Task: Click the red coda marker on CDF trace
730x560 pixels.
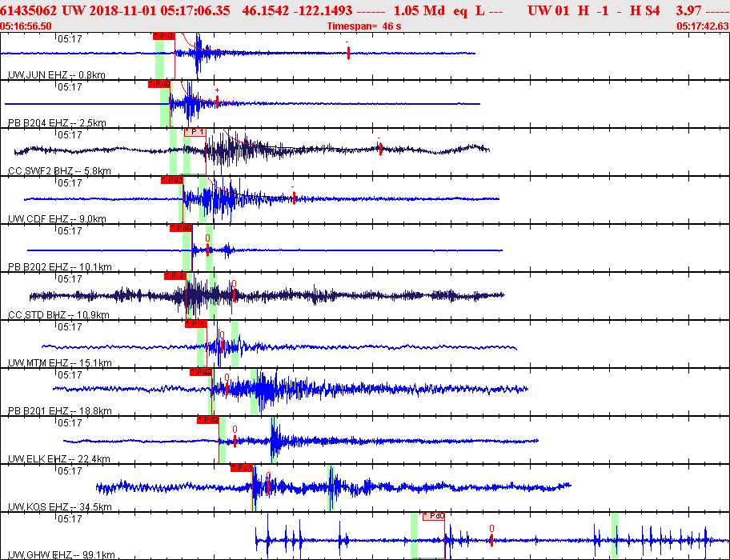Action: tap(294, 198)
